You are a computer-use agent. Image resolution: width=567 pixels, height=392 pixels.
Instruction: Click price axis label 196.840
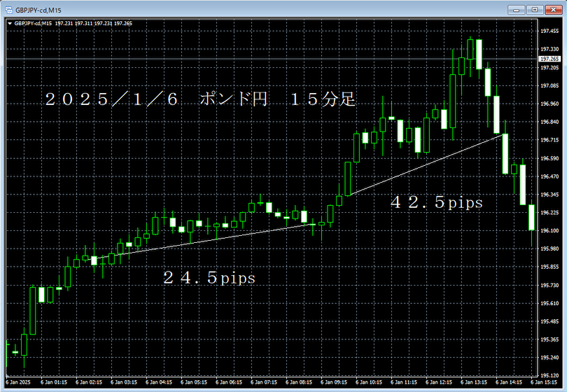(x=549, y=122)
